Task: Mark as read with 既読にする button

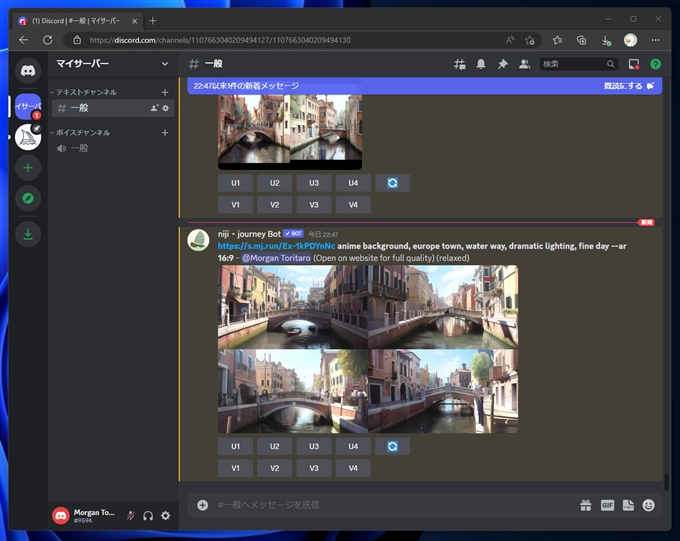Action: (x=629, y=86)
